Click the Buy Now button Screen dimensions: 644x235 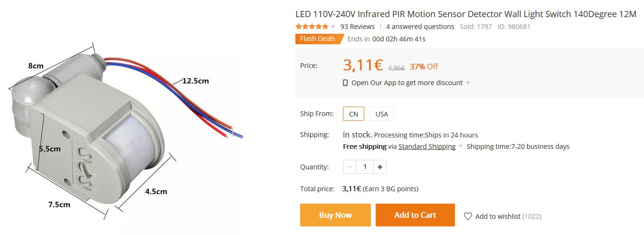tap(335, 215)
